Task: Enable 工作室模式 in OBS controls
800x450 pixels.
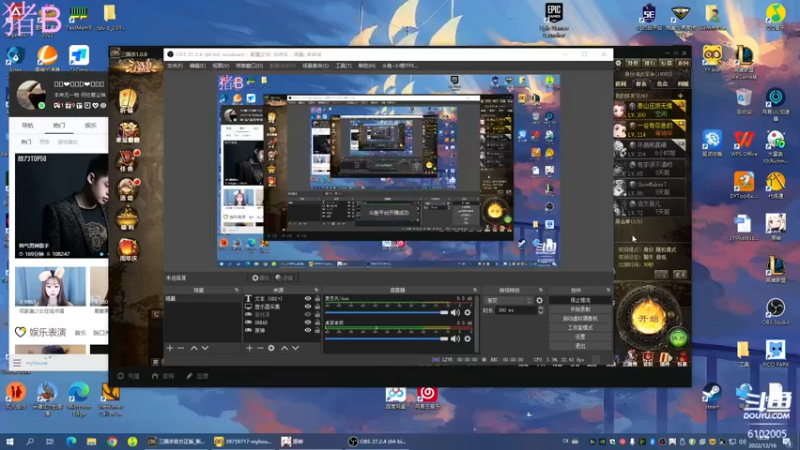Action: (580, 328)
